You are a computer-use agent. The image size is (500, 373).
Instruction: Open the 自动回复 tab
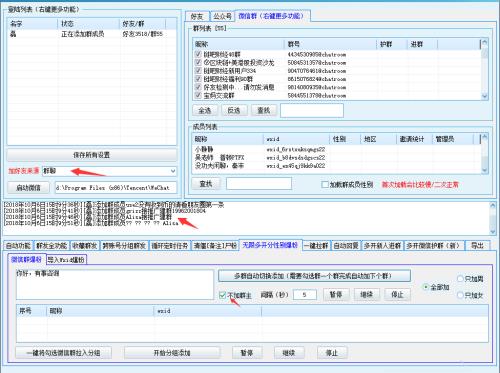(x=346, y=246)
